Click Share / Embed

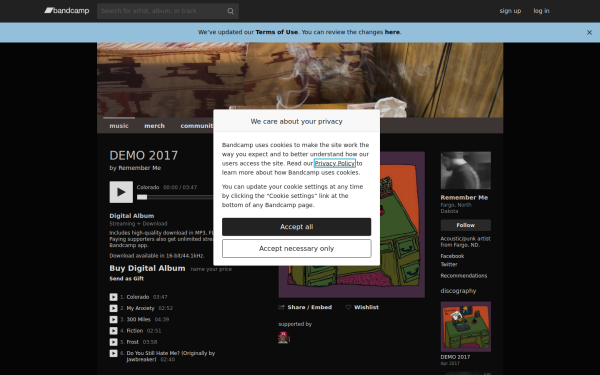click(x=305, y=307)
